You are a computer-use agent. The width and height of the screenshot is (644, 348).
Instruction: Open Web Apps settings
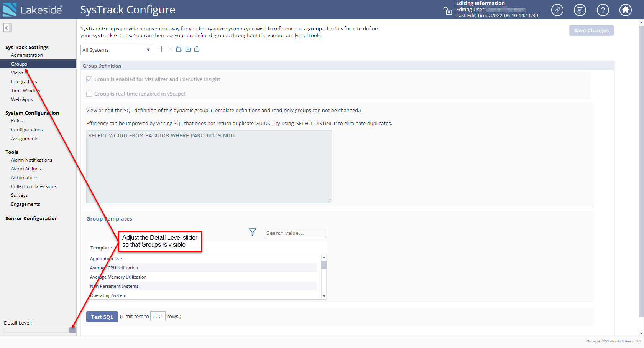pyautogui.click(x=22, y=99)
